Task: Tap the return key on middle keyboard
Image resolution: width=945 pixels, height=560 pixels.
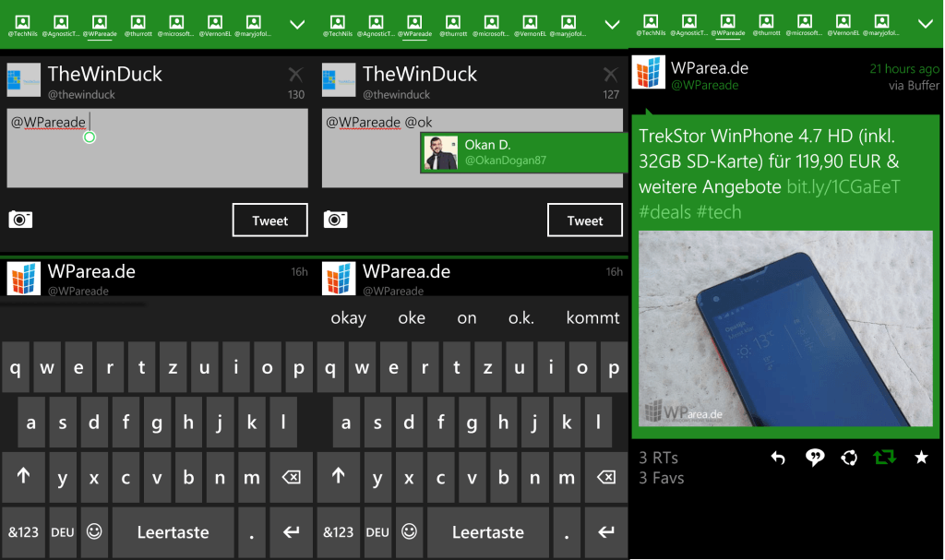Action: 606,531
